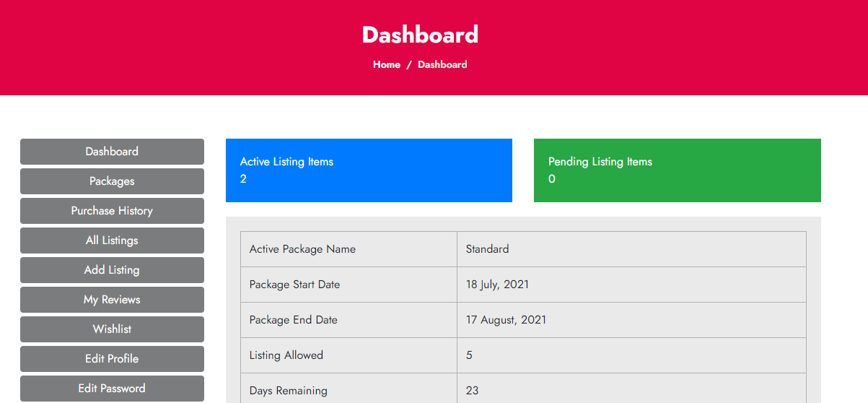
Task: Open Purchase History from the sidebar
Action: pos(112,211)
